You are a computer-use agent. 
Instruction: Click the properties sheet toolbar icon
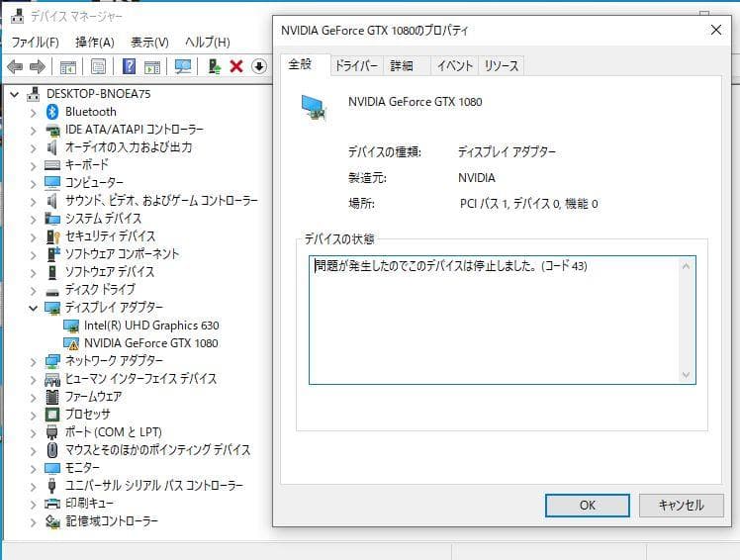pyautogui.click(x=98, y=66)
